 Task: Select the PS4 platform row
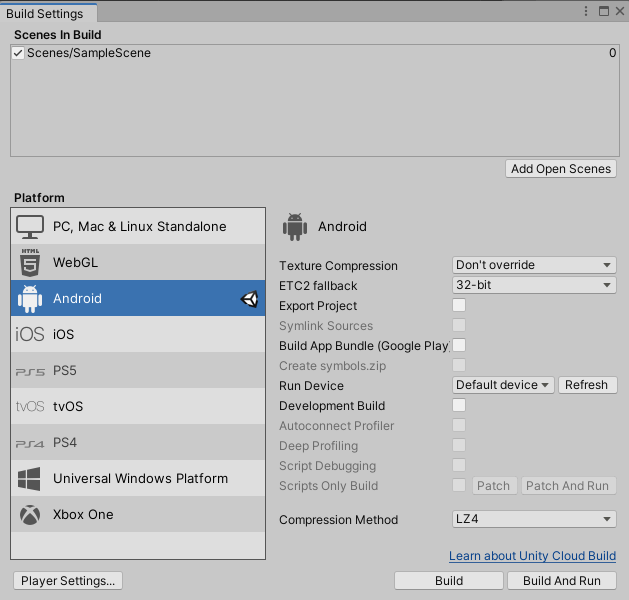click(x=138, y=442)
